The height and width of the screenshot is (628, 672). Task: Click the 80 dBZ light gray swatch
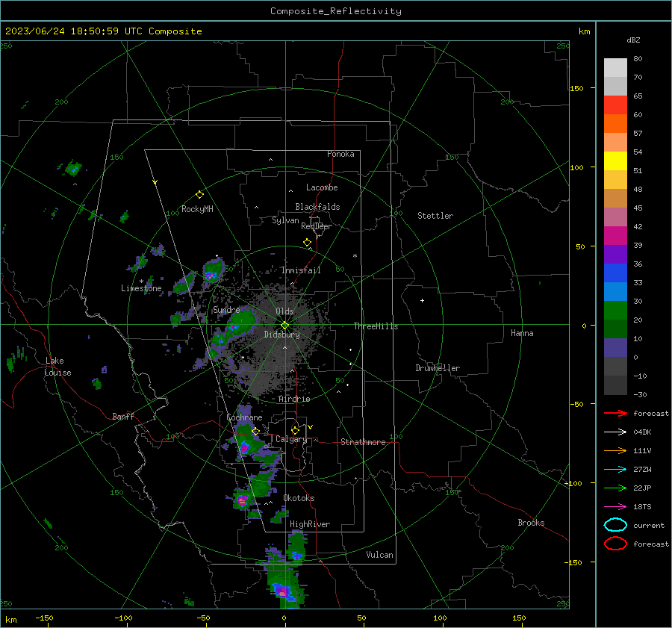615,67
